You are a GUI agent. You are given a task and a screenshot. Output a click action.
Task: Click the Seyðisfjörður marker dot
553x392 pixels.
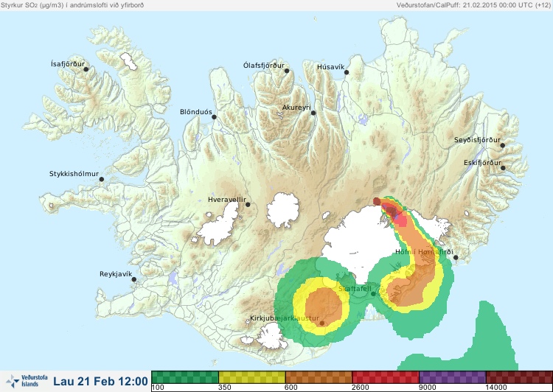(x=503, y=145)
